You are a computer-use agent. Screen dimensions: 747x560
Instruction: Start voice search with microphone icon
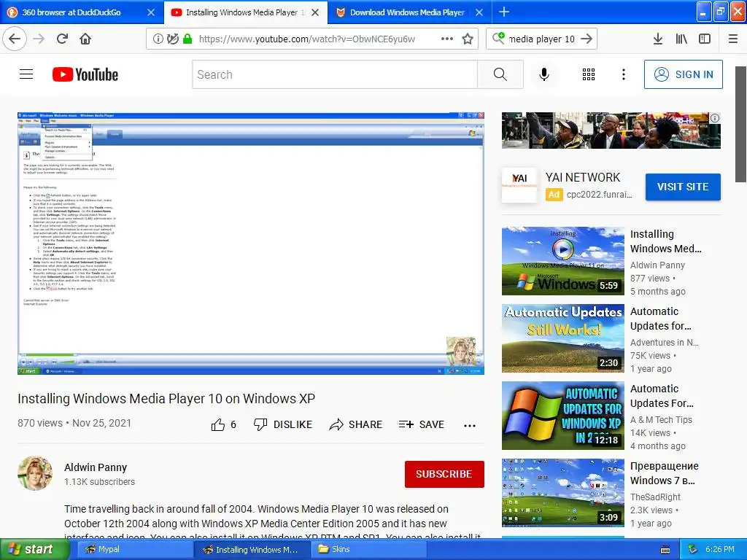tap(544, 74)
